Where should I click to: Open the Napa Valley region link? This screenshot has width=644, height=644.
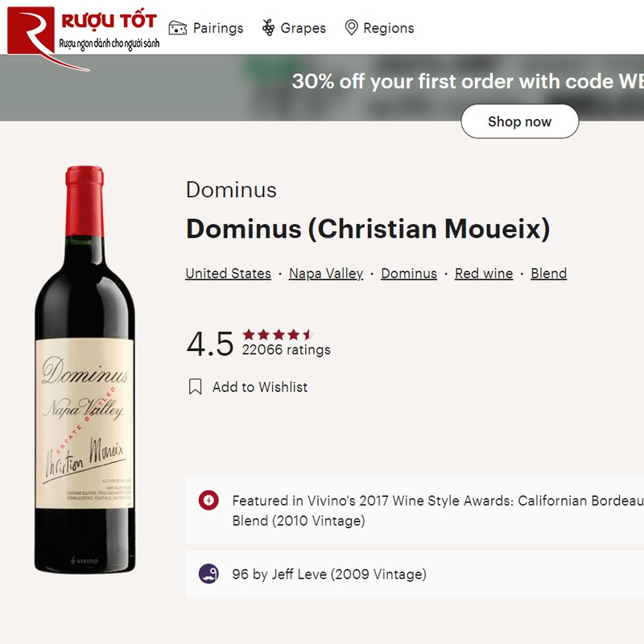[x=325, y=273]
